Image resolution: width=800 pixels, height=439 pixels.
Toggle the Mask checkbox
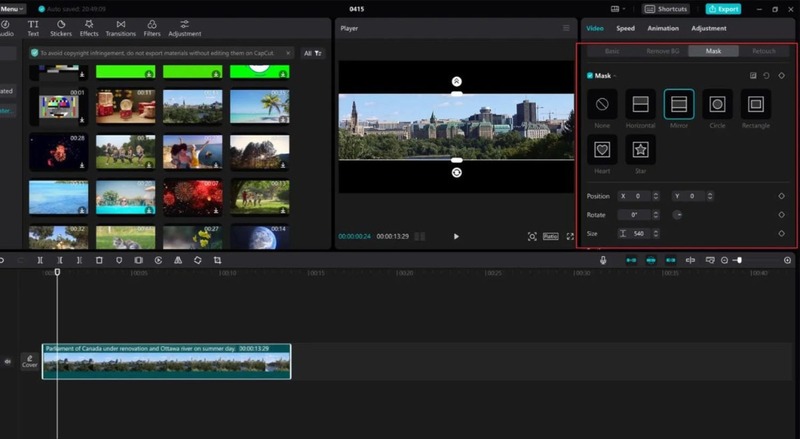(x=590, y=76)
